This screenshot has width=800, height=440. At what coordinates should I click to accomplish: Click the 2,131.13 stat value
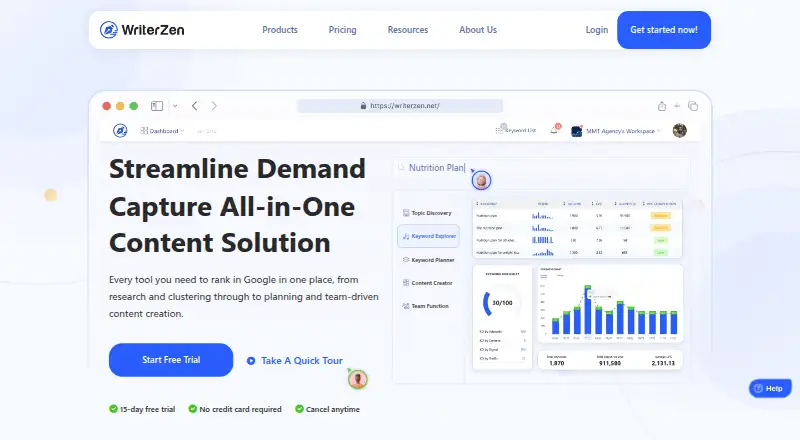tap(663, 363)
